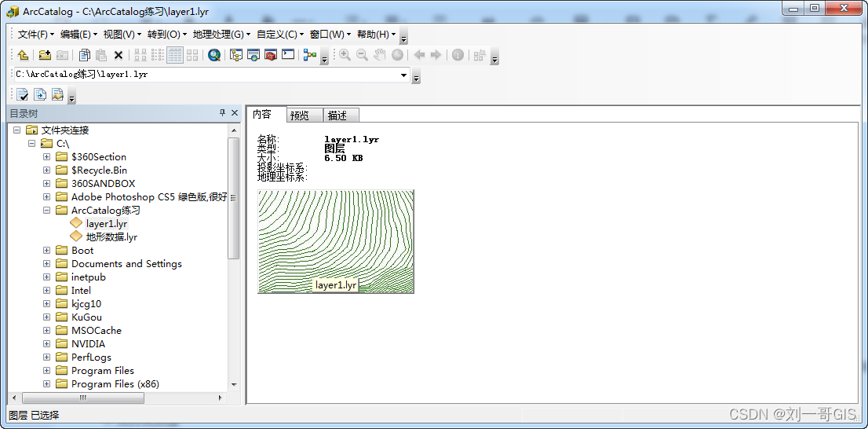Screen dimensions: 868x429
Task: Switch to the 预览 tab
Action: [x=300, y=115]
